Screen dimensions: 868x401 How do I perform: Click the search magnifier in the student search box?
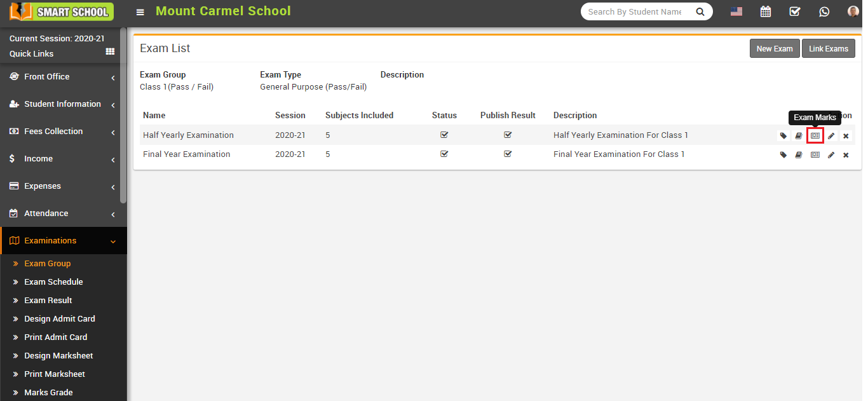coord(700,11)
